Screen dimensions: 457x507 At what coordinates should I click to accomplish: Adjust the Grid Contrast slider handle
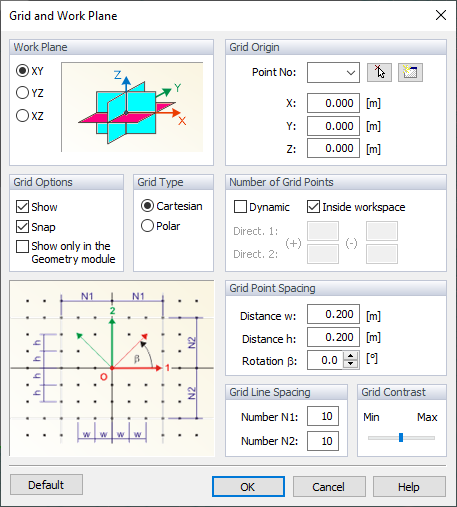pyautogui.click(x=401, y=437)
